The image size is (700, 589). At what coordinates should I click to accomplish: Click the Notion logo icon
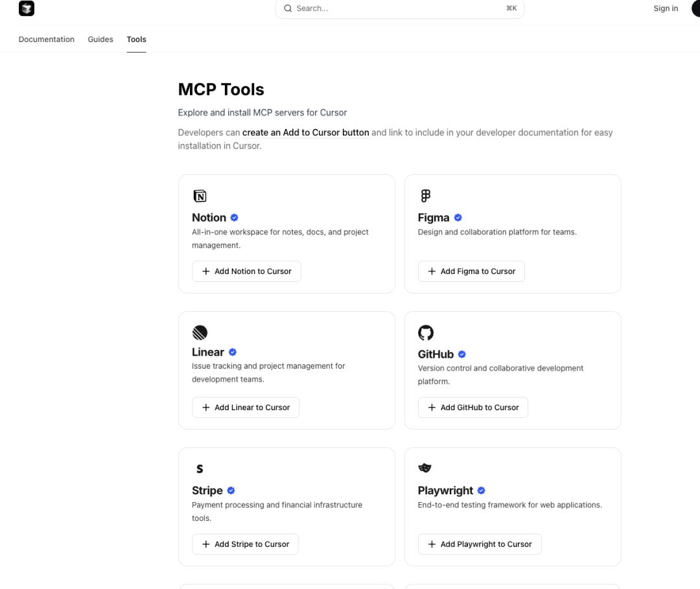(x=200, y=196)
